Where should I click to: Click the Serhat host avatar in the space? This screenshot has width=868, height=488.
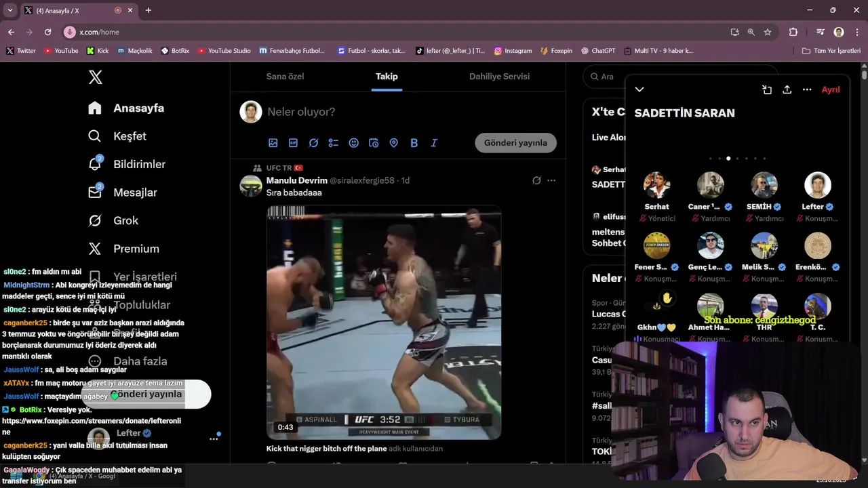pyautogui.click(x=656, y=185)
